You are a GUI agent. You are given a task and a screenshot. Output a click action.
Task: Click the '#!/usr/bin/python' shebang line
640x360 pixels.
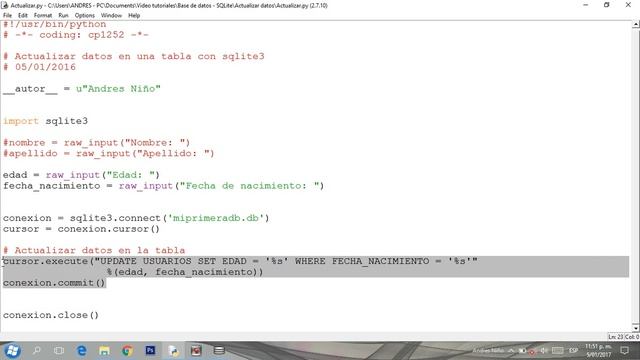(54, 24)
